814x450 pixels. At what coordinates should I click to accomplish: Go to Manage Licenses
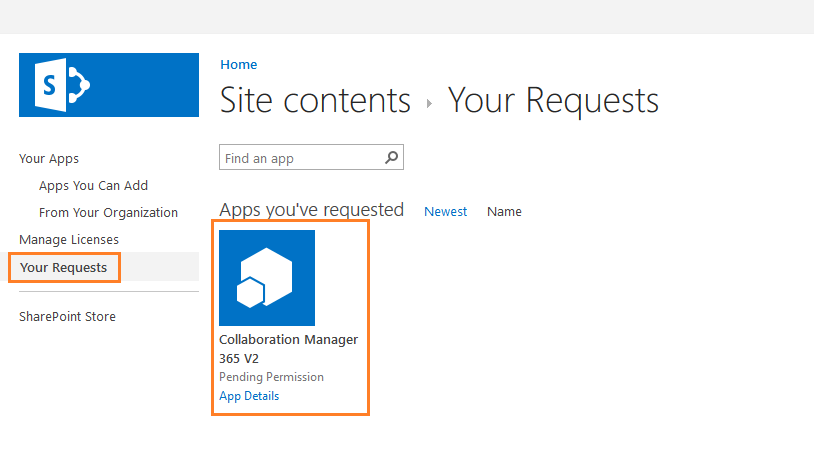[x=69, y=239]
